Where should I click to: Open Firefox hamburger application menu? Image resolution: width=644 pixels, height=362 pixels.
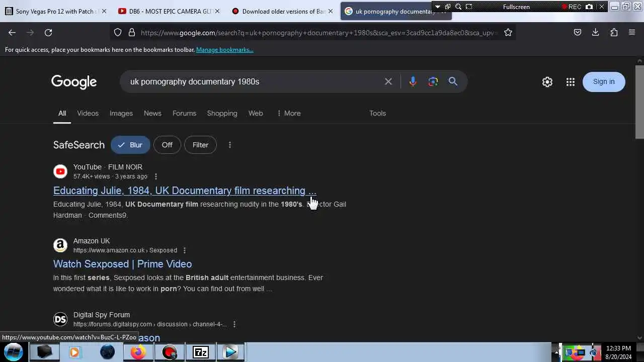click(632, 32)
